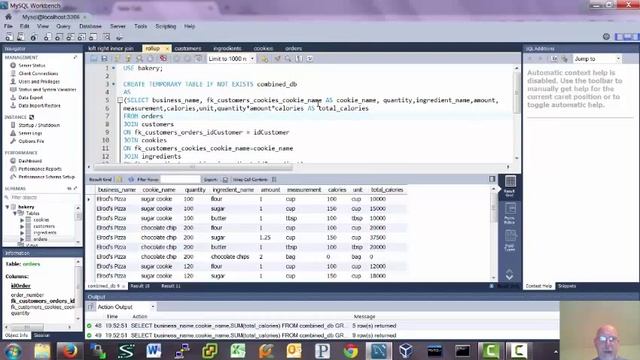The image size is (640, 360).
Task: Switch to the customers query tab
Action: click(188, 48)
